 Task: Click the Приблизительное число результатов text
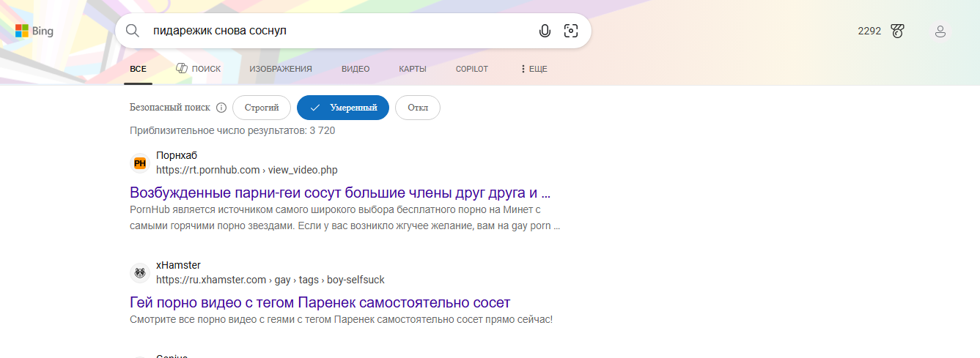[232, 130]
